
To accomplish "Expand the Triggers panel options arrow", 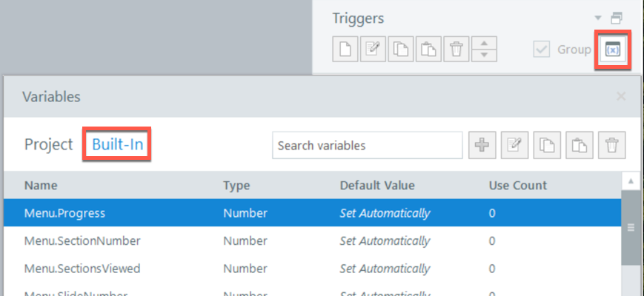I will [x=598, y=18].
